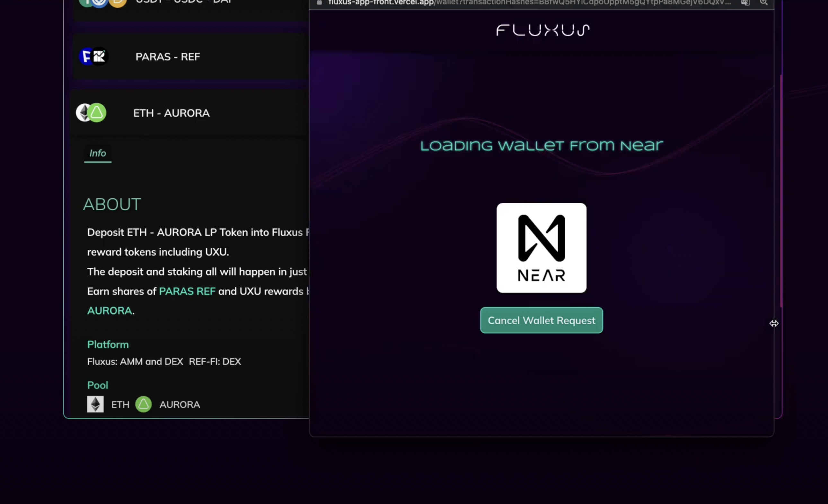Open the AURORA link in About text
The height and width of the screenshot is (504, 828).
coord(109,311)
